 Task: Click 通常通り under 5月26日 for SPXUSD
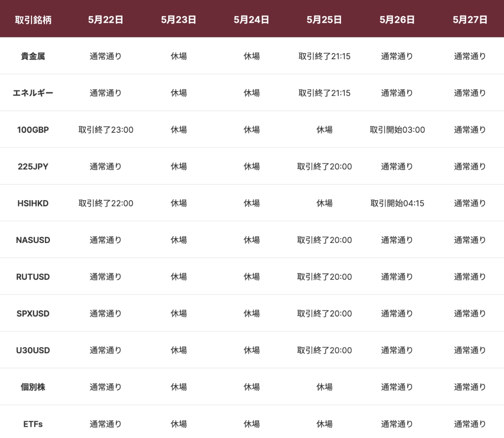(x=397, y=314)
